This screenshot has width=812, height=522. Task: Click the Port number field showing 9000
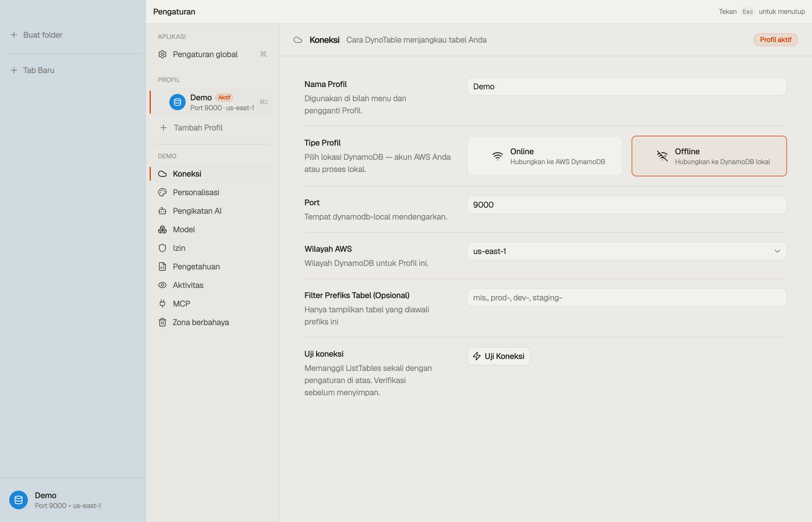pyautogui.click(x=627, y=205)
